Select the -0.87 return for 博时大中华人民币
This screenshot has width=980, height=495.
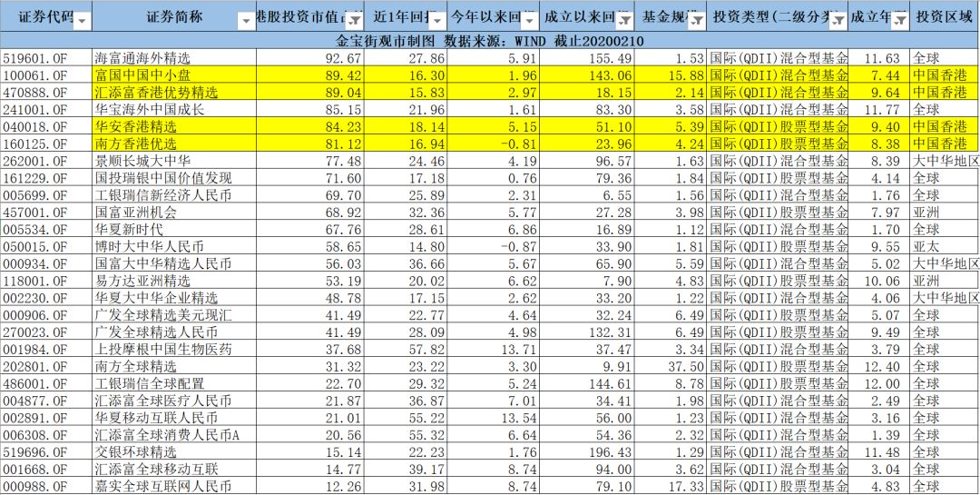click(493, 246)
